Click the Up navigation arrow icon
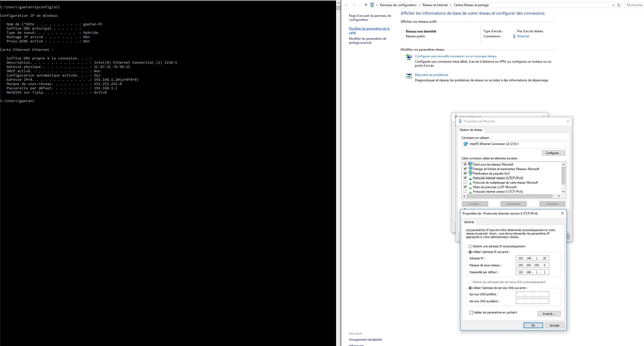Viewport: 644px width, 346px height. [x=366, y=5]
